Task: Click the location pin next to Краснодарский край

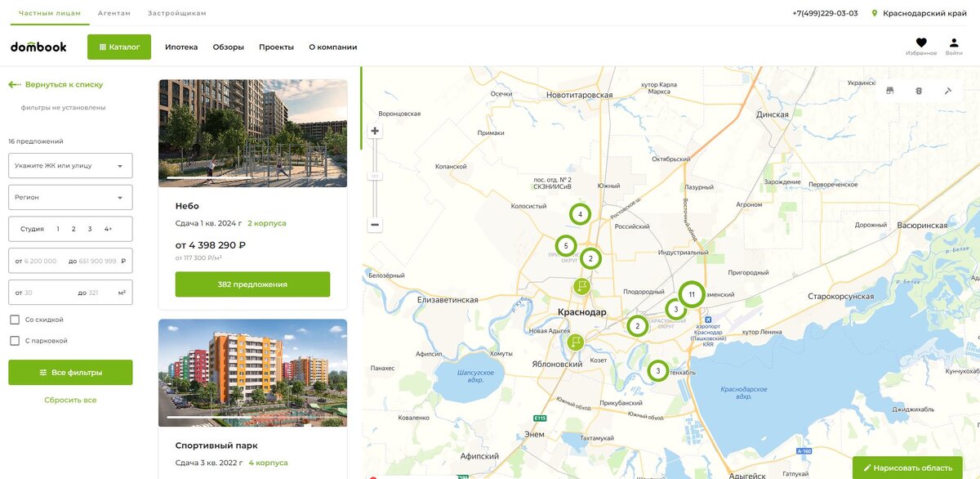Action: coord(875,13)
